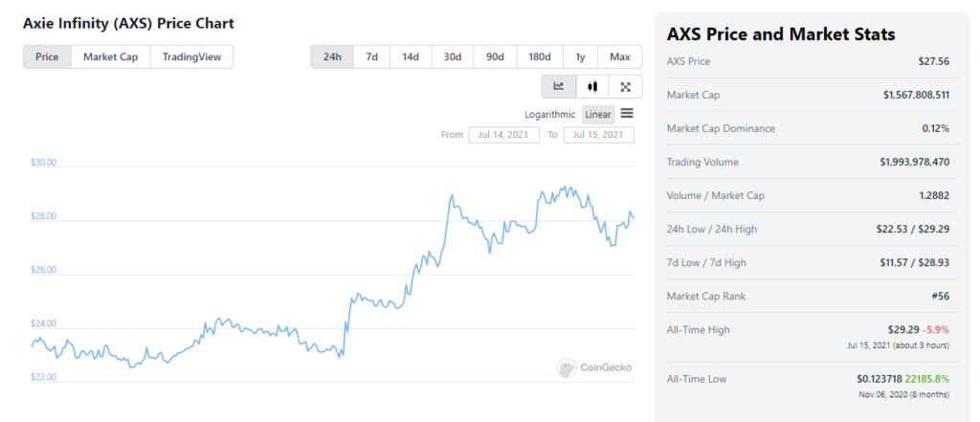Image resolution: width=980 pixels, height=422 pixels.
Task: Click the $24.00 axis label
Action: click(x=44, y=323)
